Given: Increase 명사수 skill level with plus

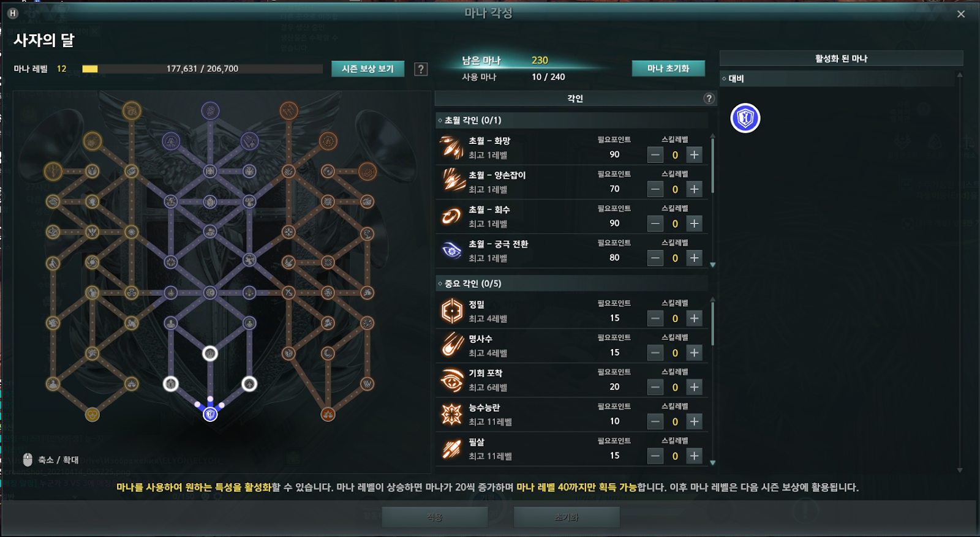Looking at the screenshot, I should [x=694, y=353].
